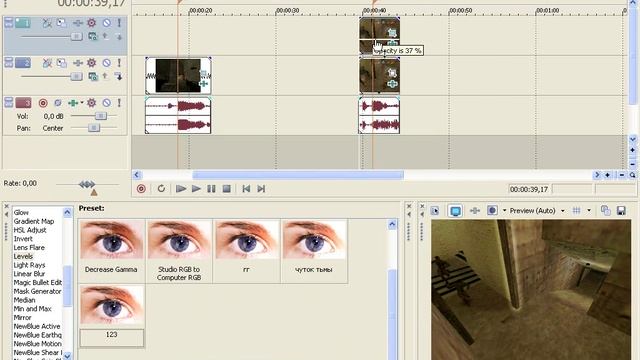The width and height of the screenshot is (640, 360).
Task: Save preview snapshot to file
Action: click(x=621, y=211)
